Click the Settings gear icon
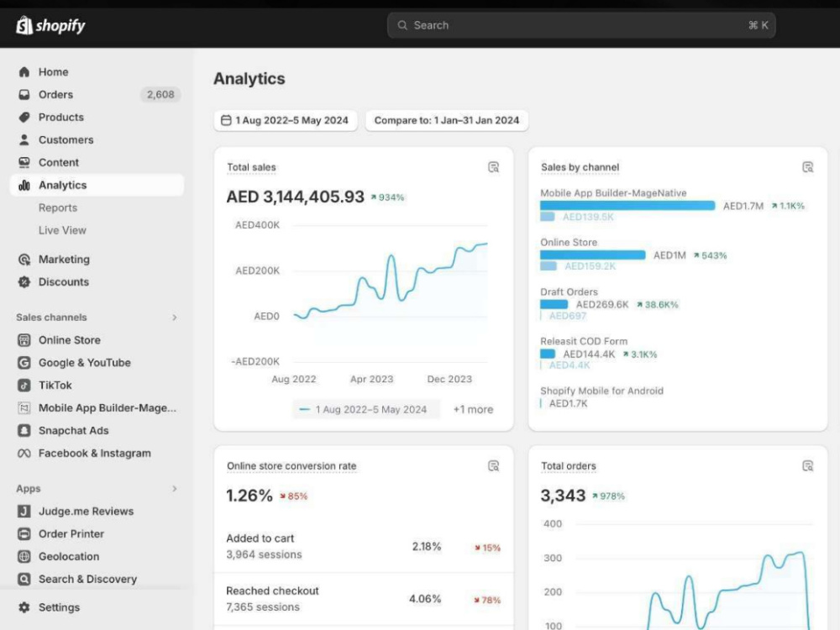Image resolution: width=840 pixels, height=630 pixels. pos(24,607)
